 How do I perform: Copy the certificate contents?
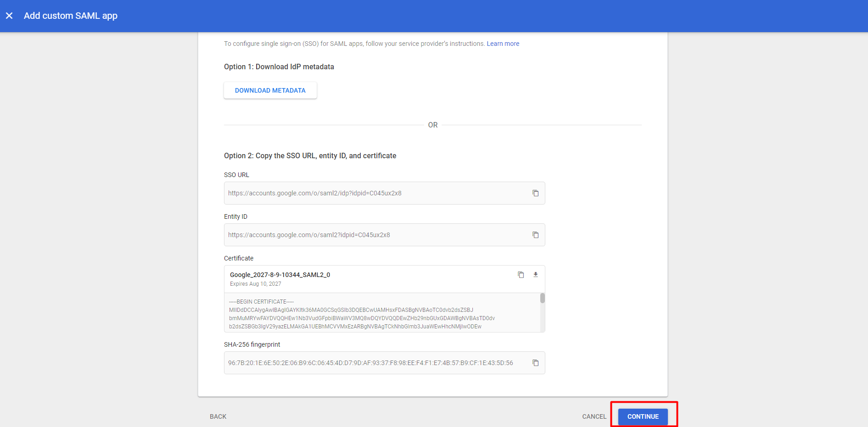pos(521,275)
